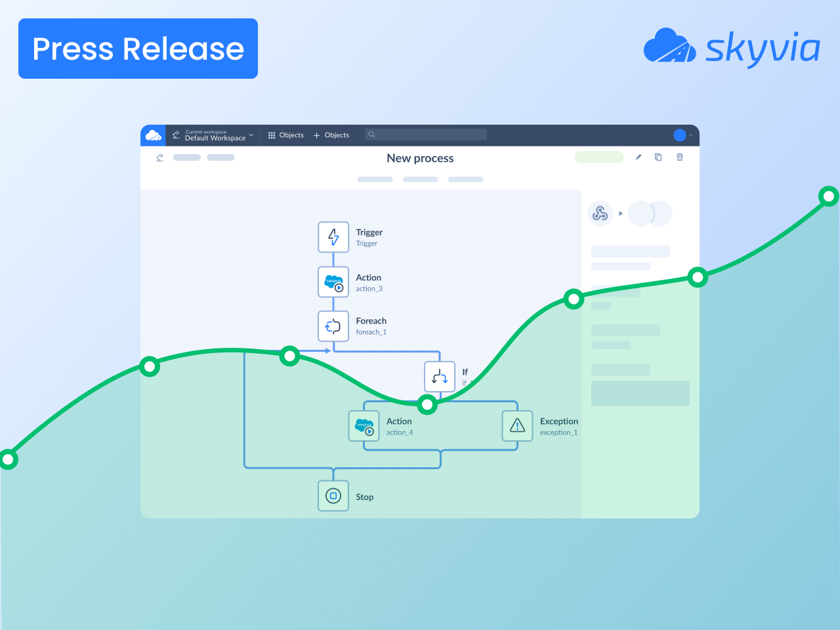840x630 pixels.
Task: Expand the connector details arrow in right panel
Action: point(620,213)
